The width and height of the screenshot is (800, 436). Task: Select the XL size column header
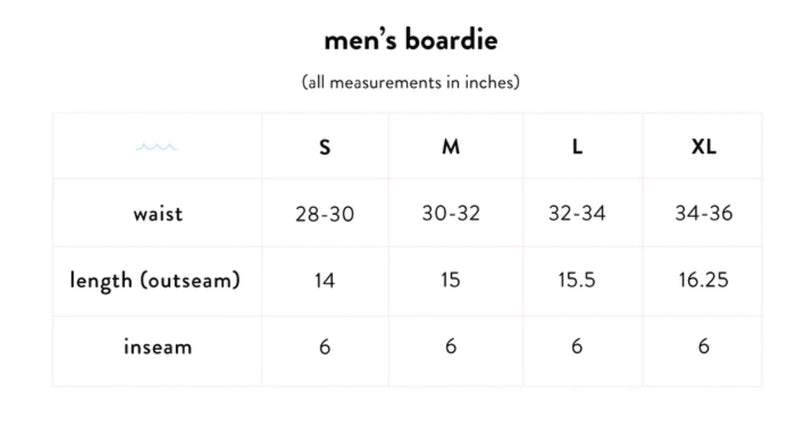(704, 147)
